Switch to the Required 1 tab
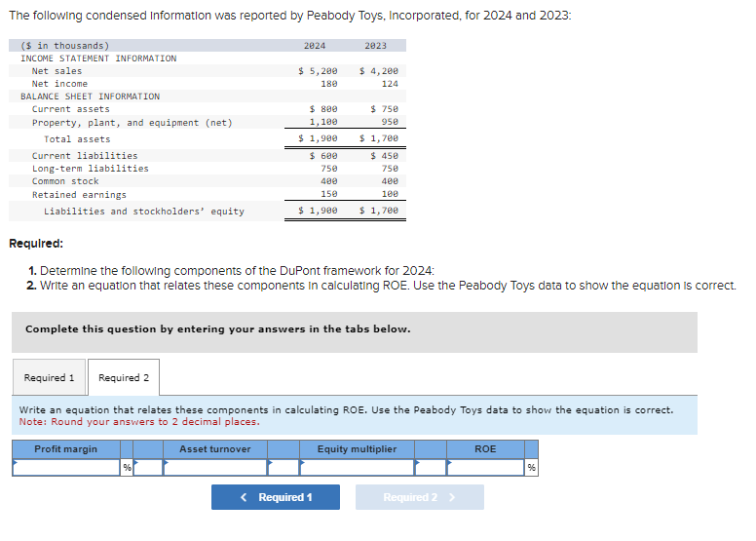The image size is (756, 541). coord(49,377)
